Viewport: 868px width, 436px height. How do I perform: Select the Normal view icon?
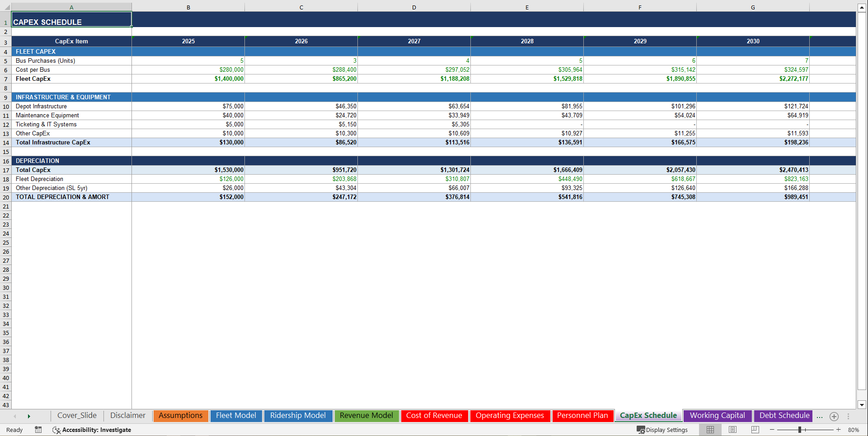point(710,430)
